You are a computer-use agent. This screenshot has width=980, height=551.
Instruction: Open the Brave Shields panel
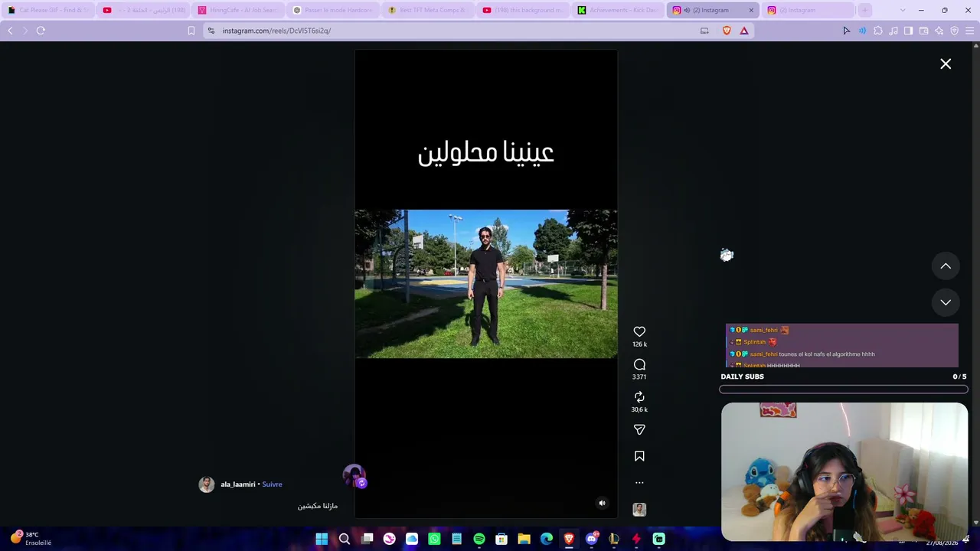click(x=727, y=31)
